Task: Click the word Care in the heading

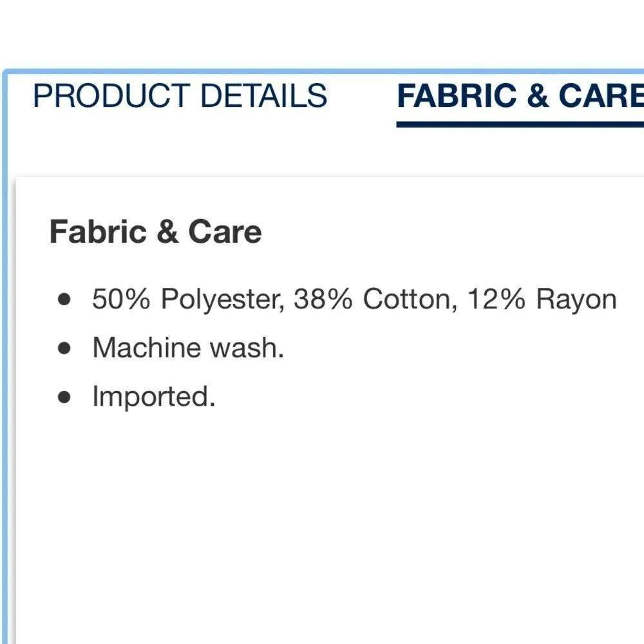Action: [225, 232]
